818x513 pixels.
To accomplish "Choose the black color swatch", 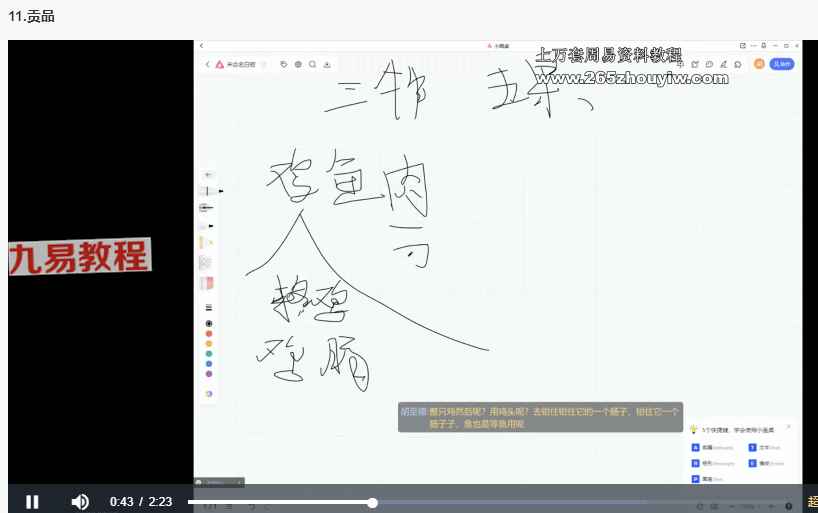I will (x=209, y=324).
